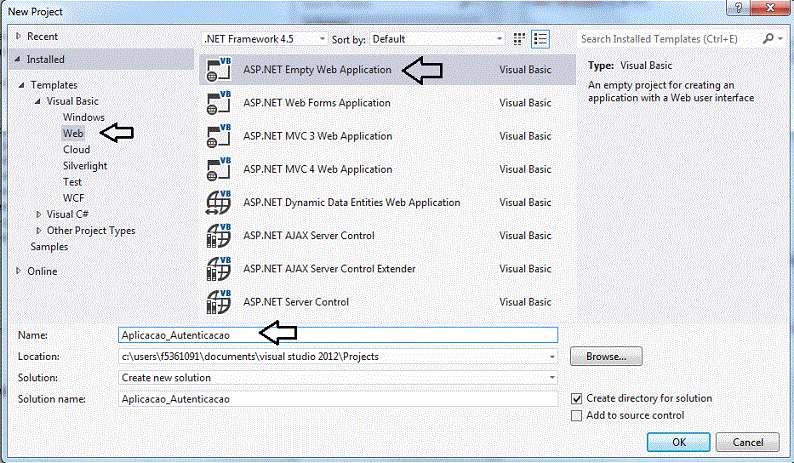Expand the Recent section
This screenshot has height=463, width=794.
tap(19, 36)
